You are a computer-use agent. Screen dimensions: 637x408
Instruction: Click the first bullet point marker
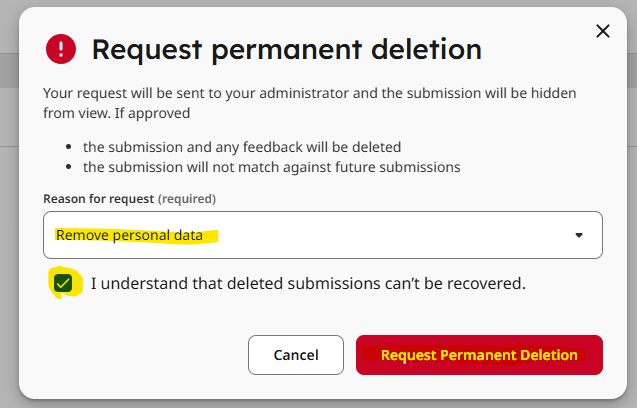click(x=68, y=147)
